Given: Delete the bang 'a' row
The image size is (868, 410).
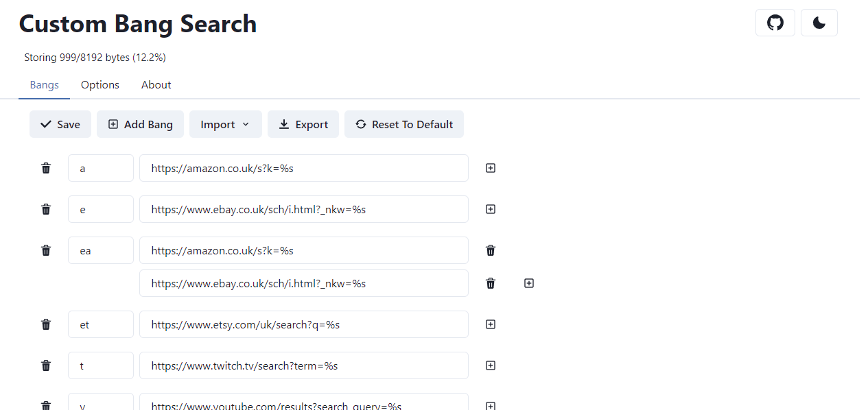Looking at the screenshot, I should point(46,168).
